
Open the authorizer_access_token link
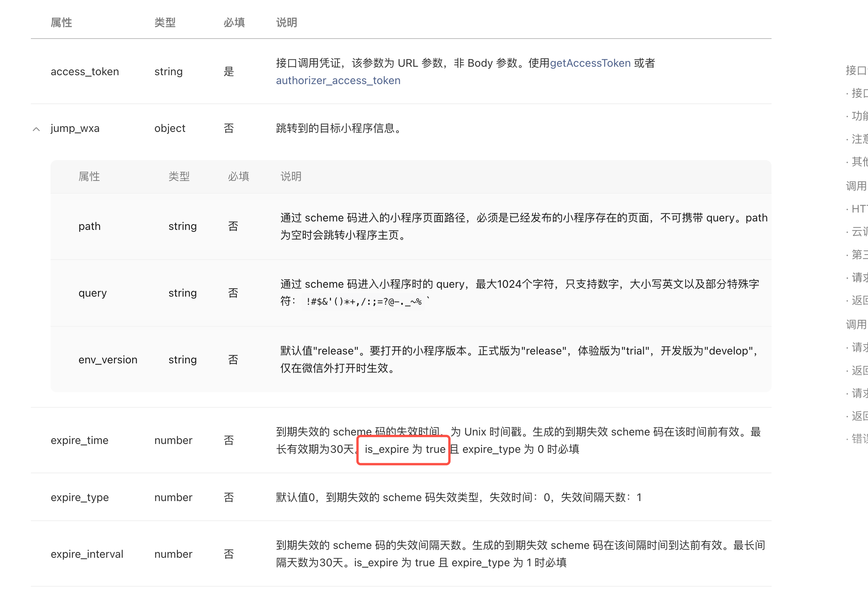pyautogui.click(x=338, y=81)
